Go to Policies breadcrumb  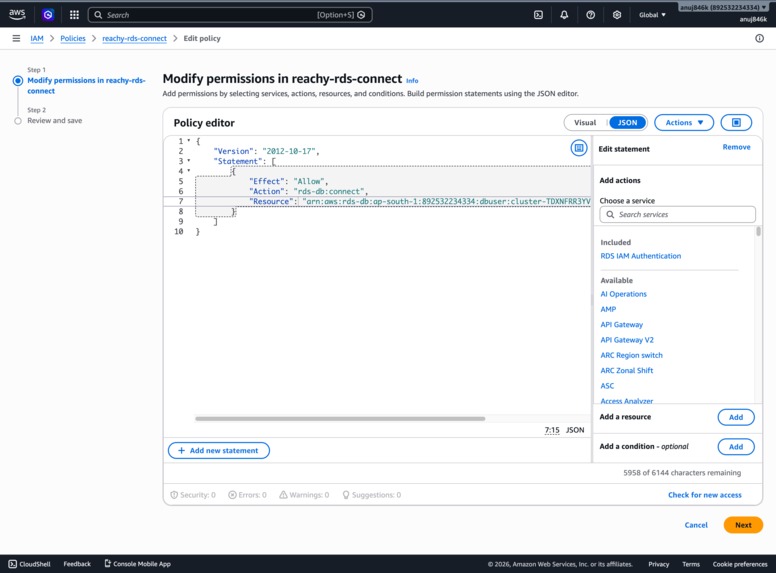click(x=73, y=38)
